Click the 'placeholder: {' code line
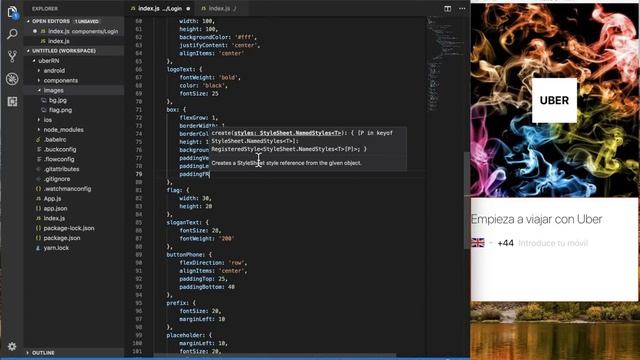 pyautogui.click(x=189, y=335)
